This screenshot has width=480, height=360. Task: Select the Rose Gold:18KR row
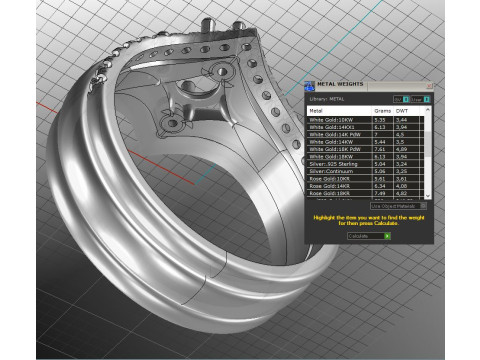click(365, 193)
